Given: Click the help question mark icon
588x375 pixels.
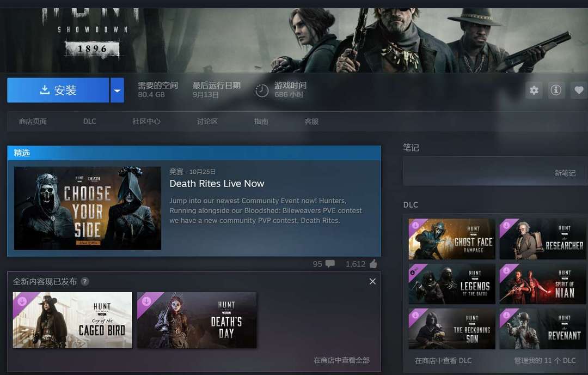Looking at the screenshot, I should (x=85, y=282).
